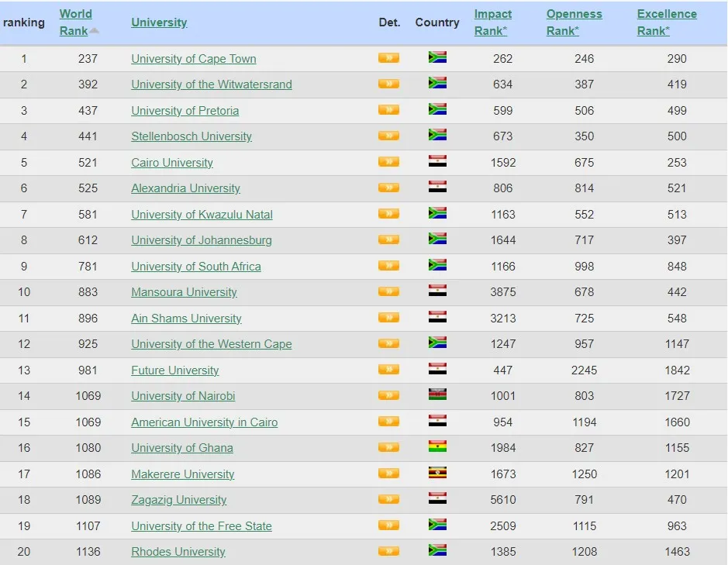Viewport: 728px width, 565px height.
Task: Select world rank value 237
Action: point(88,59)
